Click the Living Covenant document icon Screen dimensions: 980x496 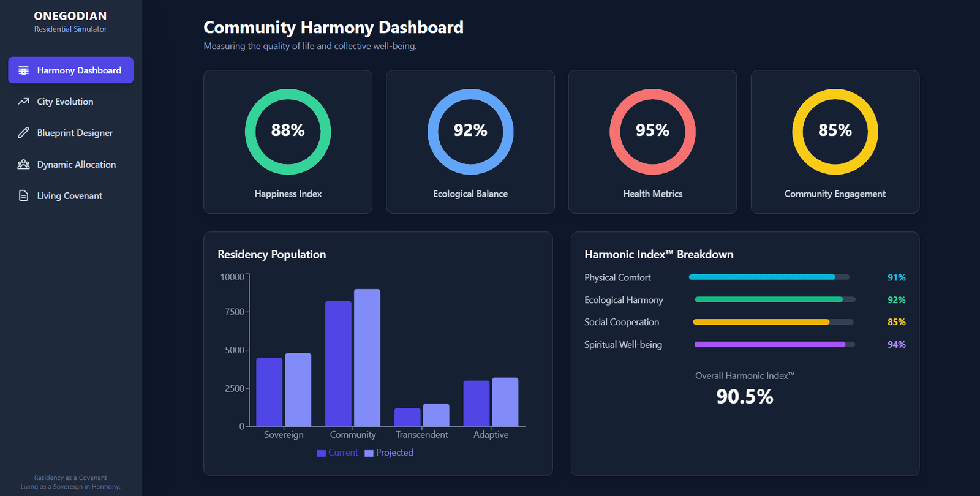tap(23, 196)
